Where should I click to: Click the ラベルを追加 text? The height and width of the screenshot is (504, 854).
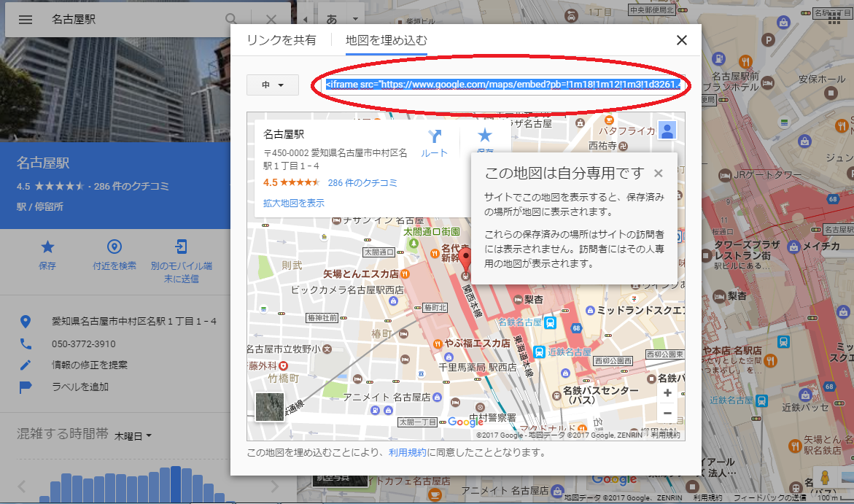pos(80,387)
